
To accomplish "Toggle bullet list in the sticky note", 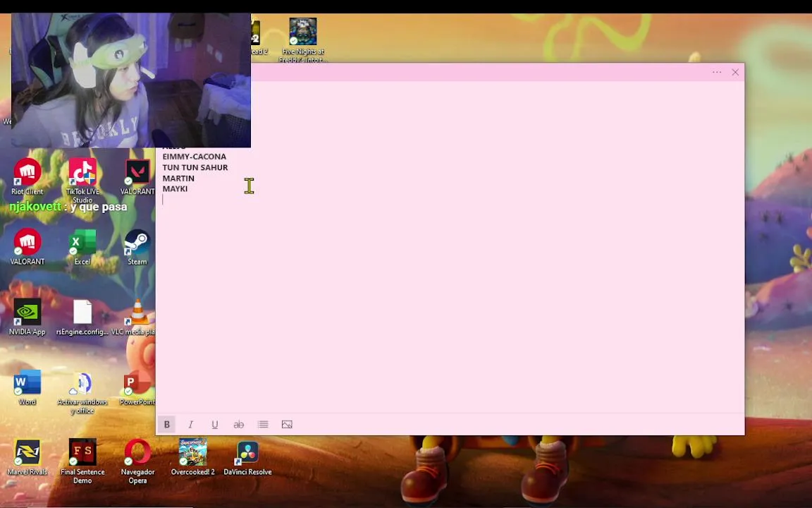I will click(x=263, y=425).
